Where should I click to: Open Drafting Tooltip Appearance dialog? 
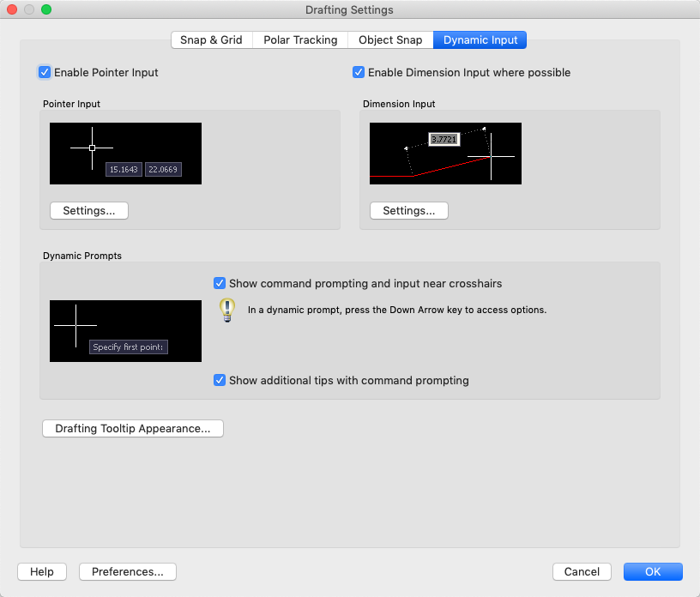coord(133,428)
